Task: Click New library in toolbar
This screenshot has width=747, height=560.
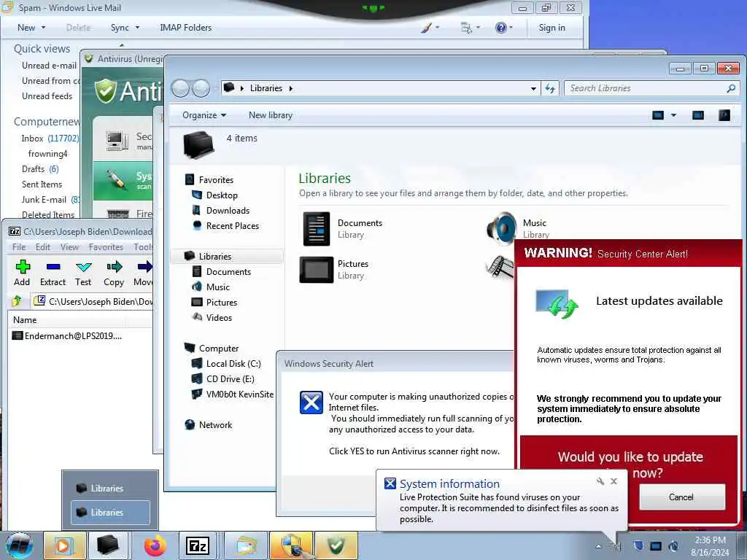Action: pos(271,115)
